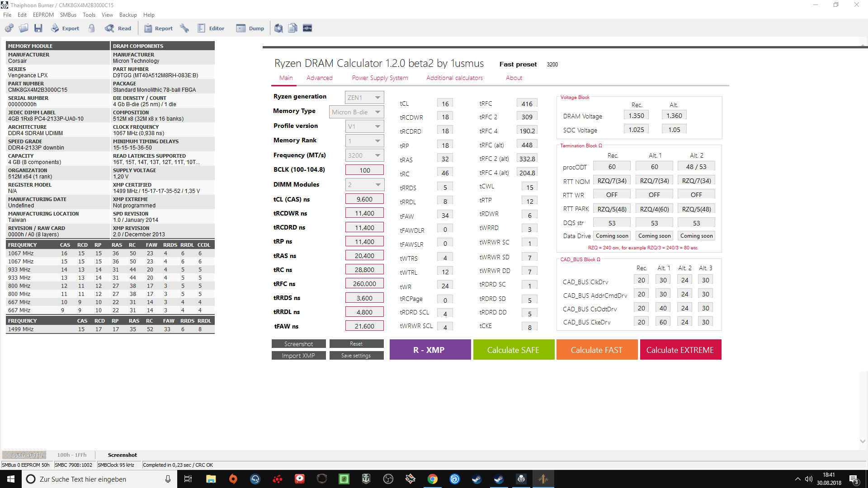Click the Export toolbar button
Screen dimensions: 868x488
coord(65,28)
